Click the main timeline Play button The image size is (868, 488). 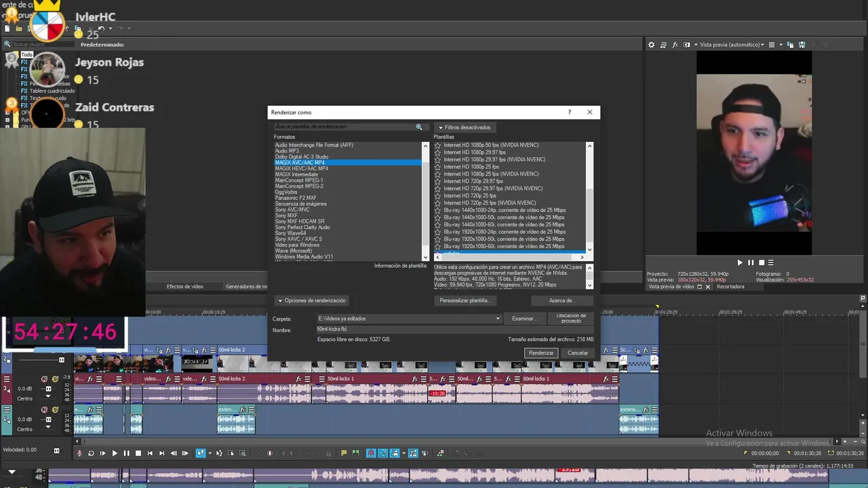115,453
